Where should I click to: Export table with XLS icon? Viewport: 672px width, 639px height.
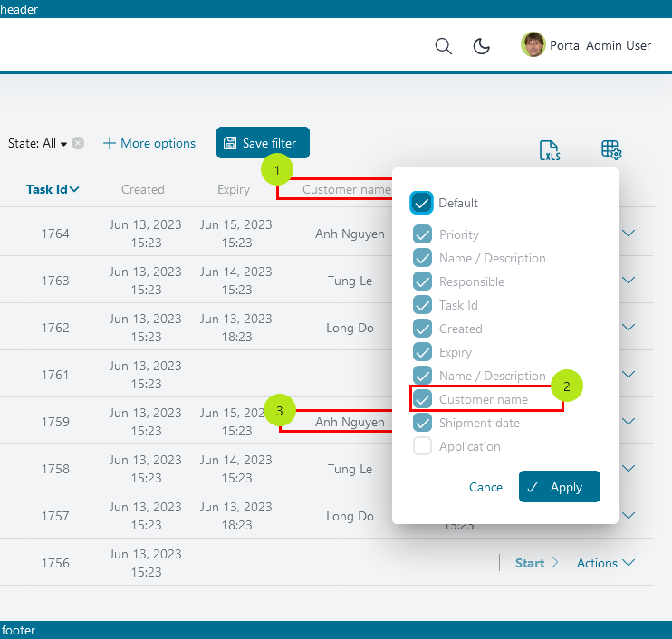coord(550,151)
